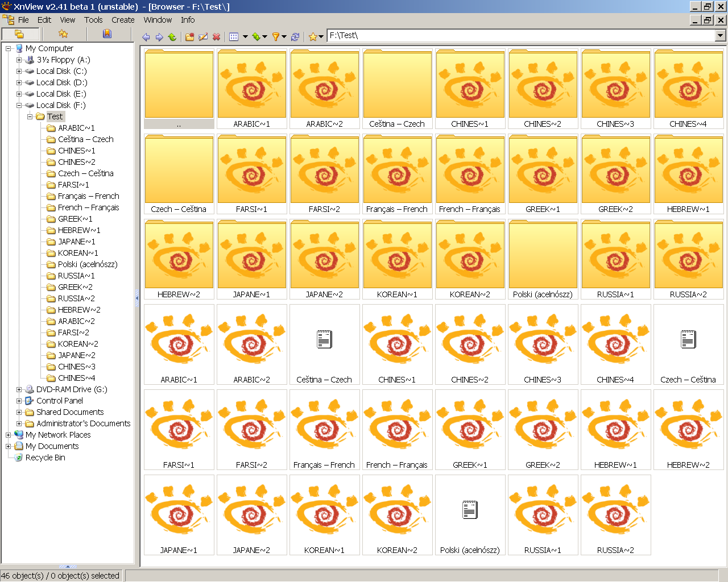
Task: Open the Filter dropdown arrow
Action: tap(284, 37)
